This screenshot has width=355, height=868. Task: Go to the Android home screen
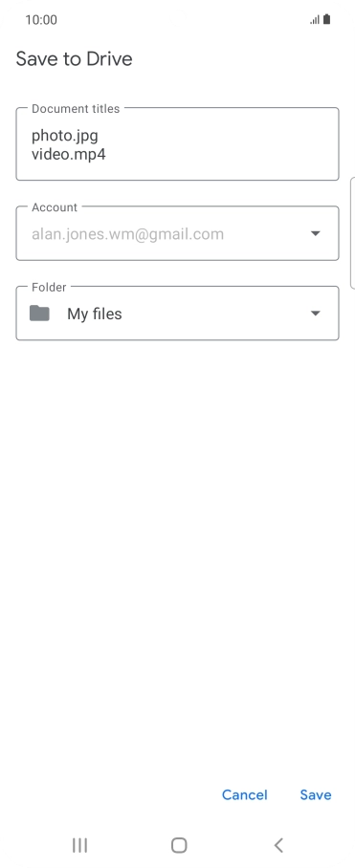click(x=179, y=845)
